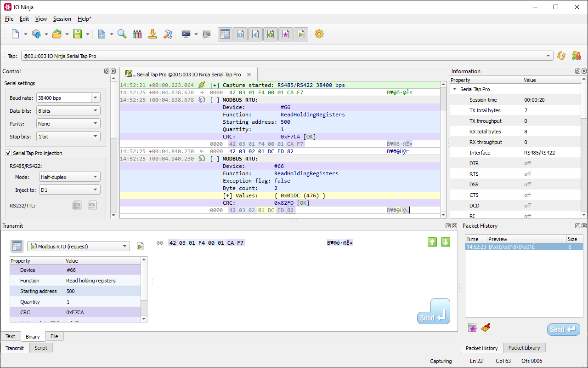Toggle the stopwatch pane toolbar button
The height and width of the screenshot is (368, 588).
click(271, 34)
